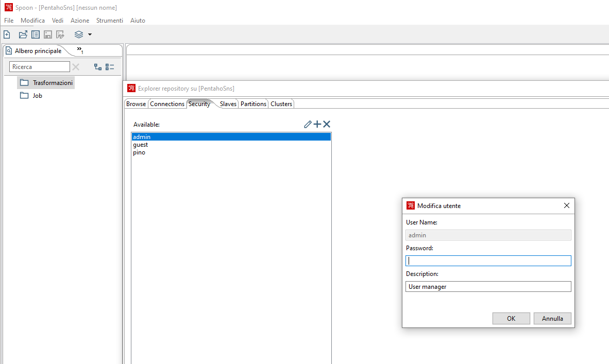The image size is (609, 364).
Task: Switch to the Connections tab
Action: coord(167,103)
